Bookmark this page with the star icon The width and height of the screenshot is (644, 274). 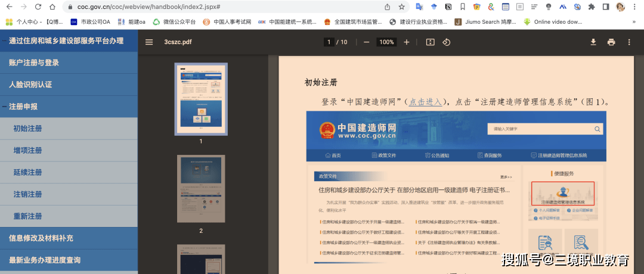tap(402, 7)
